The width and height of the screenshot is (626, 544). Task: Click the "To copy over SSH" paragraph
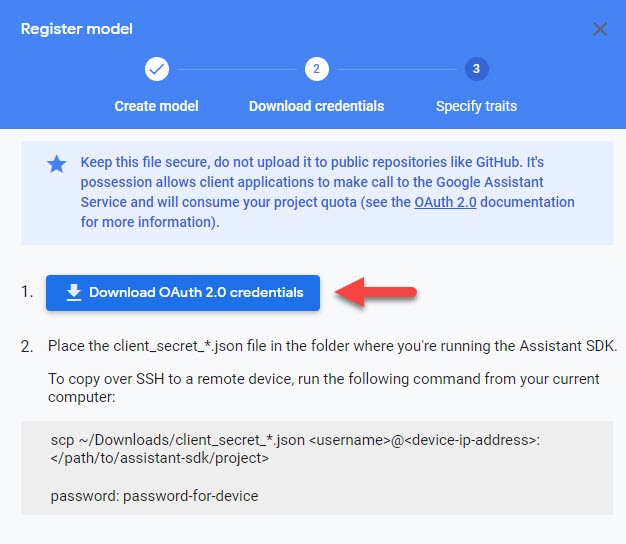(323, 388)
